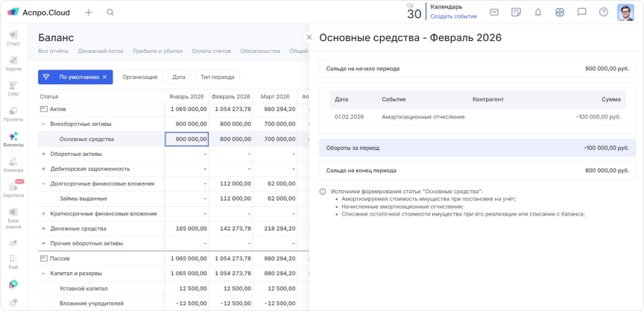Switch to Прибыли и убытки tab
The height and width of the screenshot is (311, 644).
pyautogui.click(x=157, y=51)
